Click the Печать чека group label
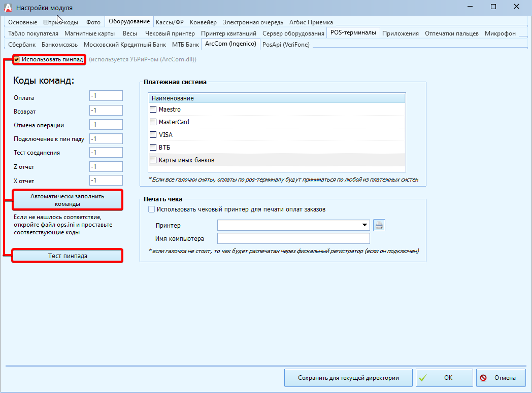Image resolution: width=532 pixels, height=393 pixels. [163, 199]
